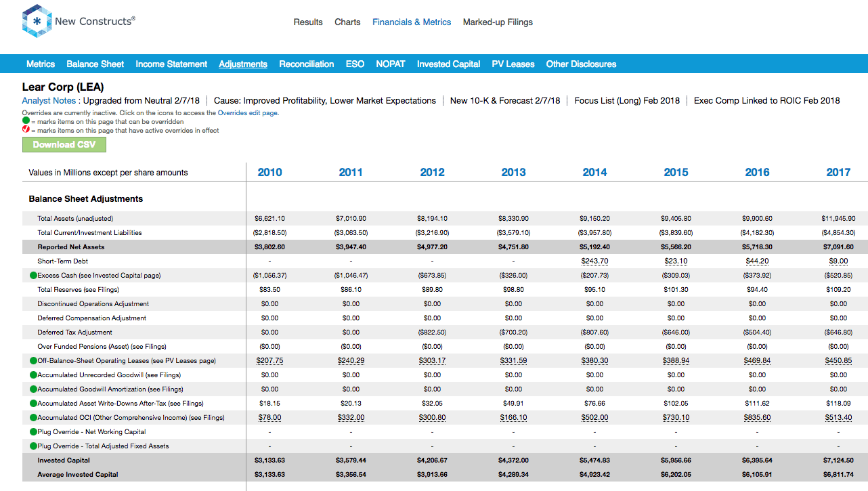This screenshot has width=868, height=491.
Task: Click 2011 Accumulated OCI value $332.00
Action: coord(351,418)
